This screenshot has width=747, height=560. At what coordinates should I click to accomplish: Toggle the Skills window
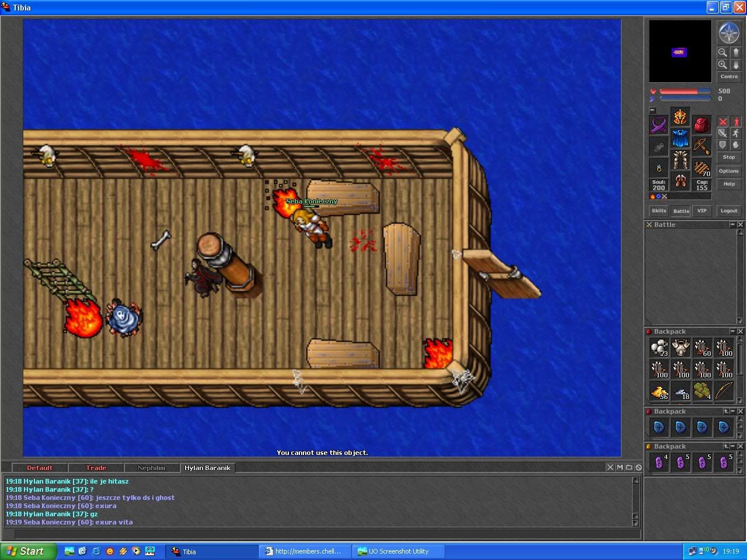(x=659, y=211)
